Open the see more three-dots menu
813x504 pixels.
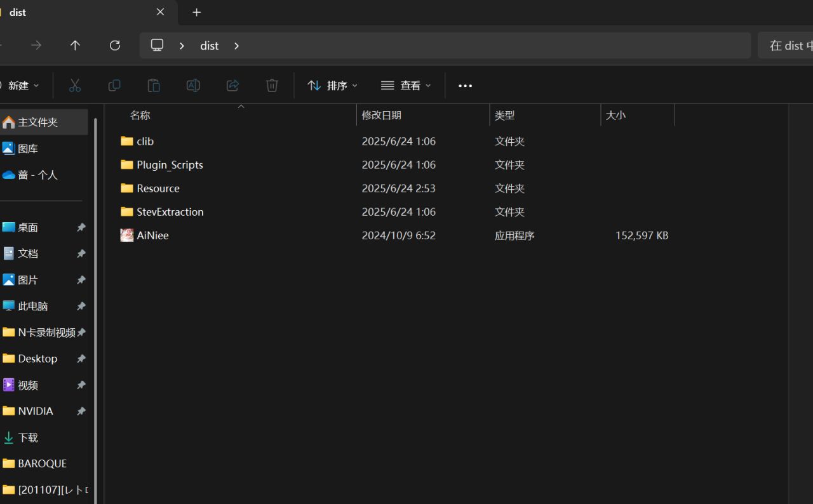coord(465,86)
